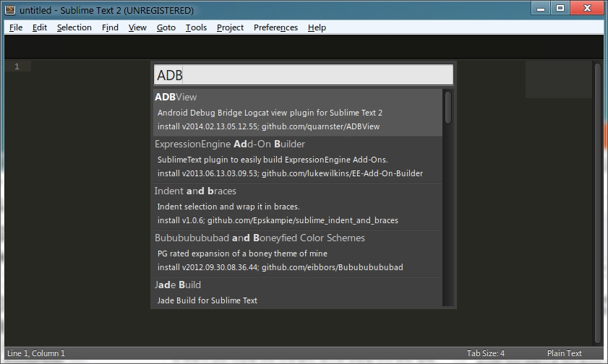Open the Project menu
This screenshot has height=364, width=608.
click(x=230, y=27)
